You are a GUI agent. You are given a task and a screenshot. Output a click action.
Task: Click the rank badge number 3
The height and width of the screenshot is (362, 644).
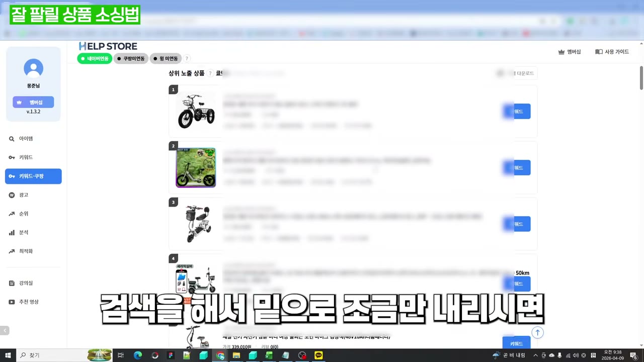[173, 202]
